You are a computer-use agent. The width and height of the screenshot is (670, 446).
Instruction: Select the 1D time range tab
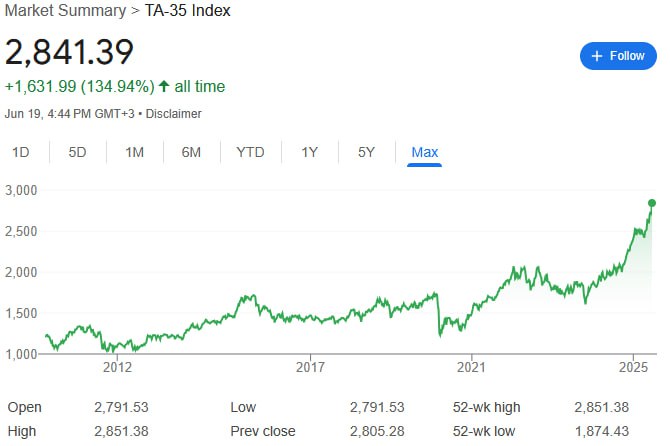point(20,152)
